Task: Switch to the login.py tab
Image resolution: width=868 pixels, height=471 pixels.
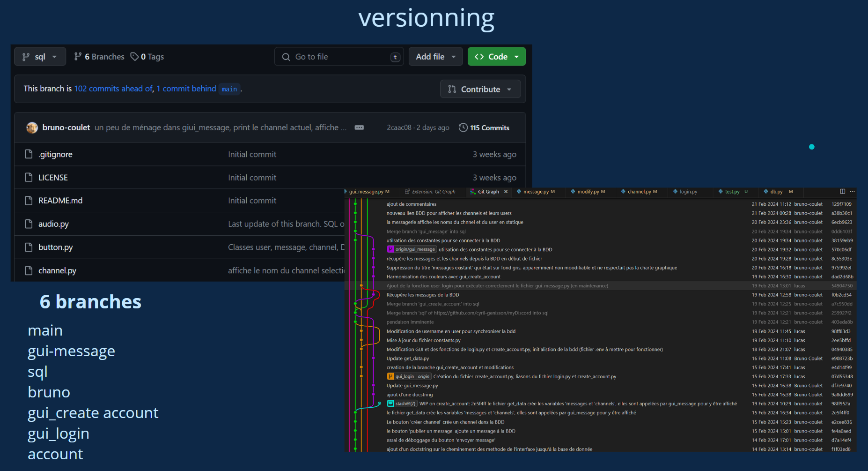Action: click(685, 192)
